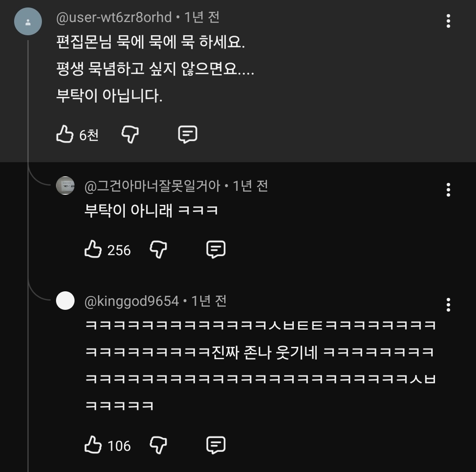
Task: Open user-wt6zr8orhd profile avatar
Action: pyautogui.click(x=28, y=21)
